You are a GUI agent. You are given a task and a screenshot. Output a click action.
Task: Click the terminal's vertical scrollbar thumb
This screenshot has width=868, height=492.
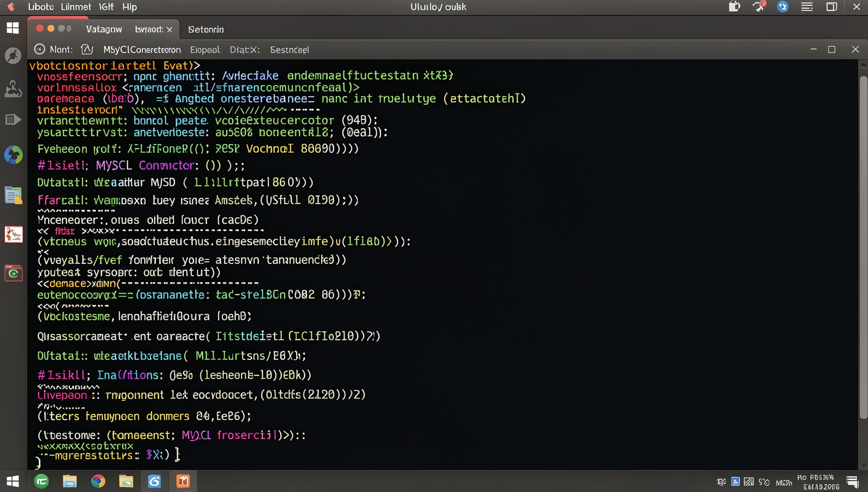click(x=863, y=247)
